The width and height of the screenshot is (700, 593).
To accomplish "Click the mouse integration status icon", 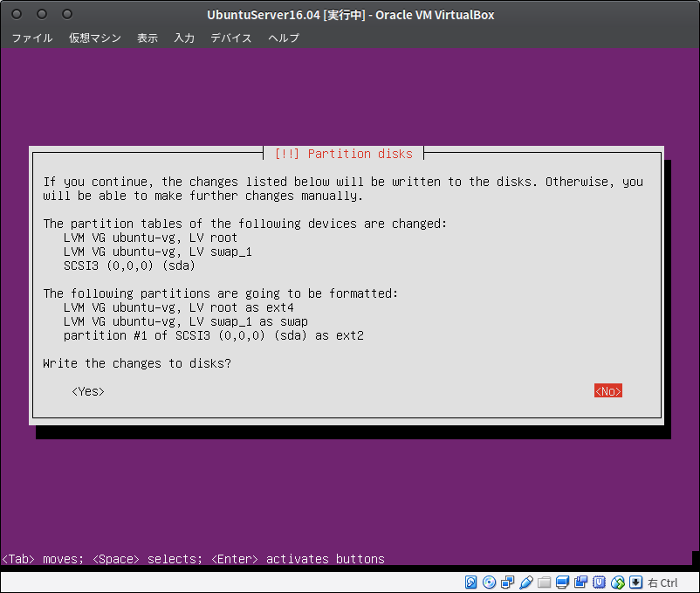I will pos(618,583).
